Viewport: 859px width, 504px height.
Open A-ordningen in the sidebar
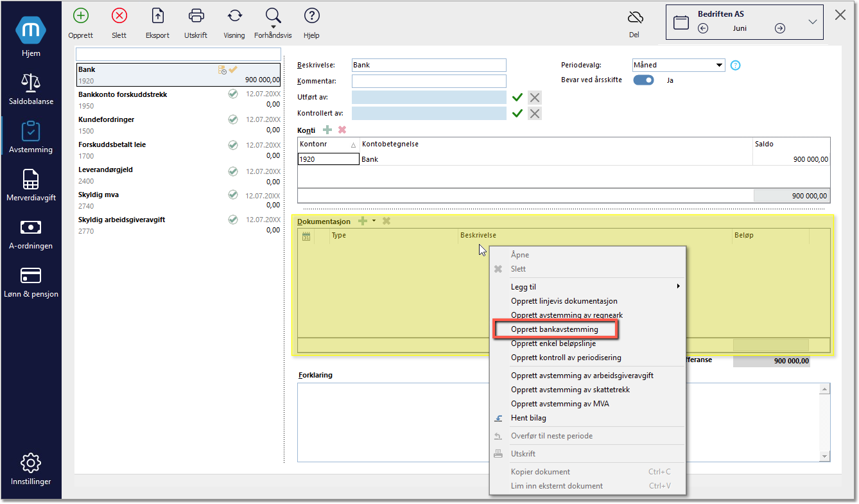(31, 233)
